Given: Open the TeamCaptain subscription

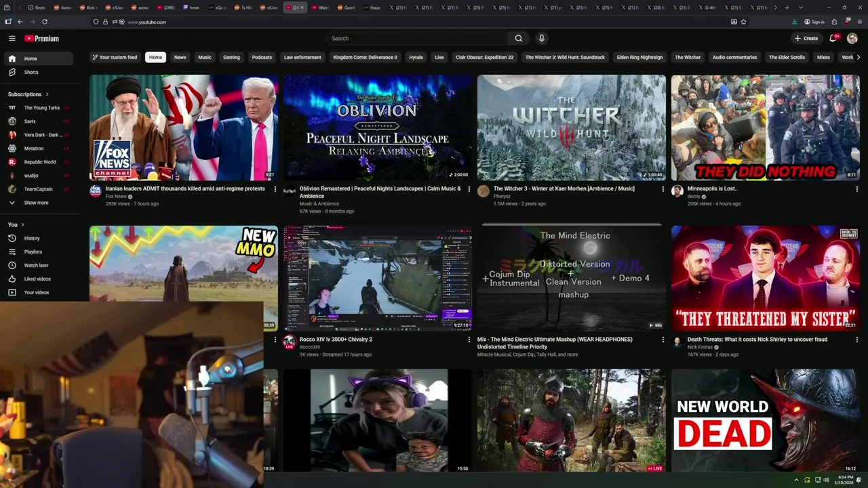Looking at the screenshot, I should coord(37,189).
